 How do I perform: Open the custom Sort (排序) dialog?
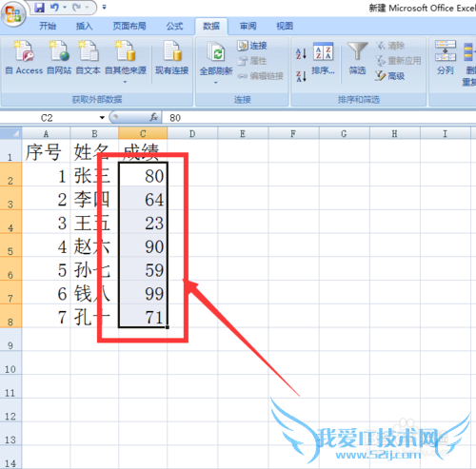[323, 58]
